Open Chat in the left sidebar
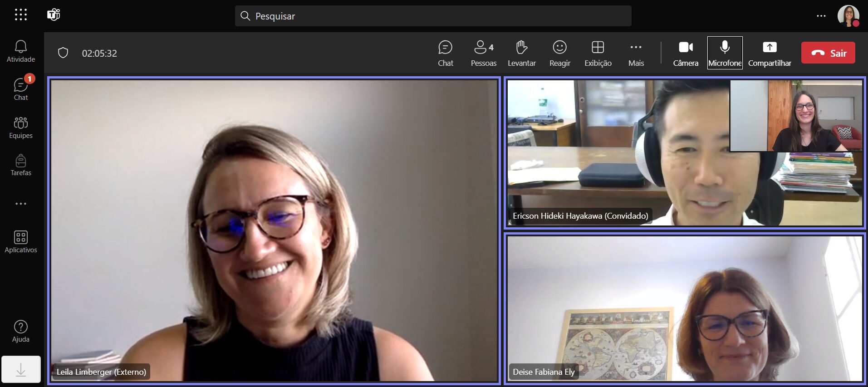The height and width of the screenshot is (387, 868). [x=20, y=89]
